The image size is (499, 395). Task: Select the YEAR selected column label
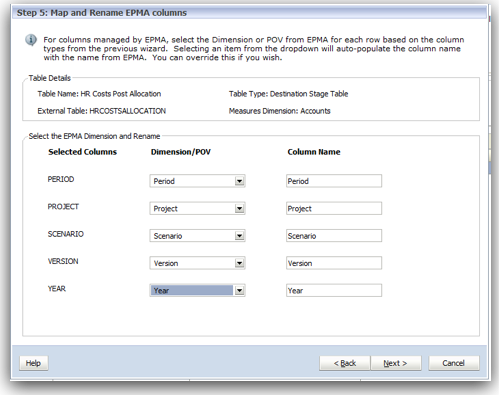pyautogui.click(x=57, y=289)
